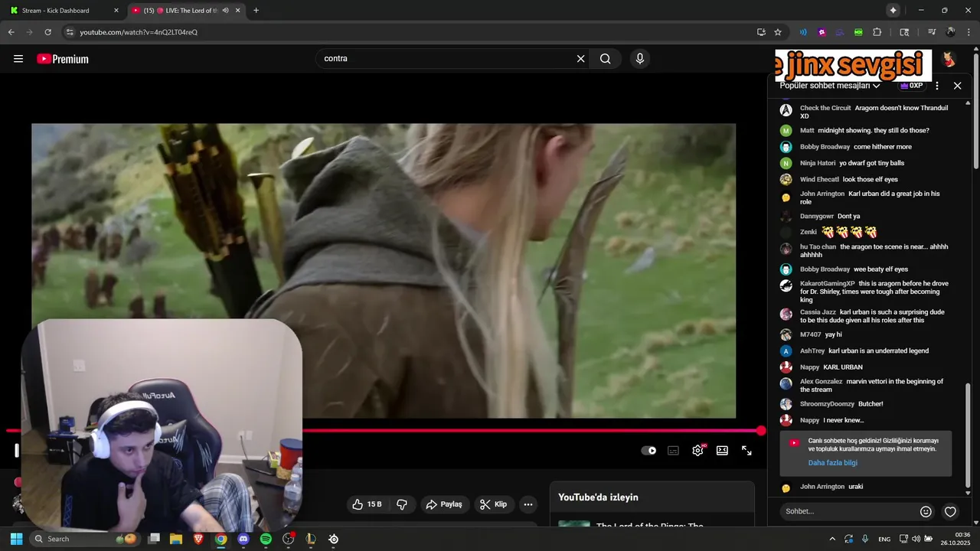980x551 pixels.
Task: Reload the current page
Action: click(47, 32)
